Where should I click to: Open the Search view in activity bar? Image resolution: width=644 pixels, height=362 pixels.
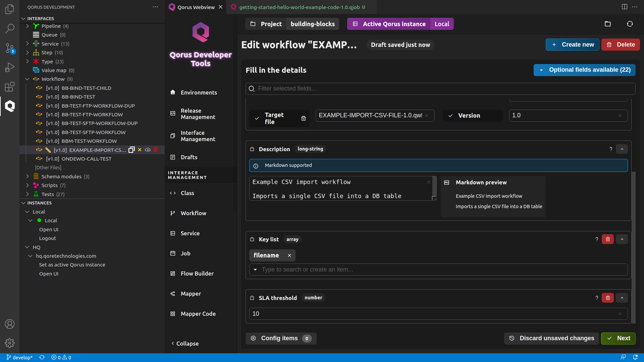pos(10,28)
